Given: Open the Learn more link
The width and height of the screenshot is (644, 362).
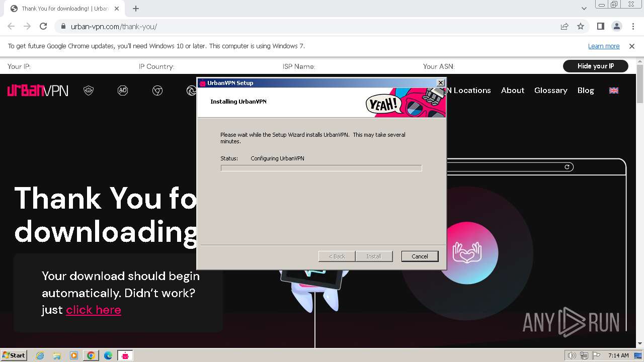Looking at the screenshot, I should click(604, 46).
